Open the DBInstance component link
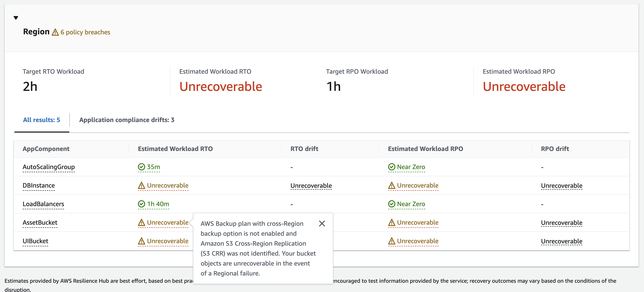The width and height of the screenshot is (644, 292). pos(38,185)
